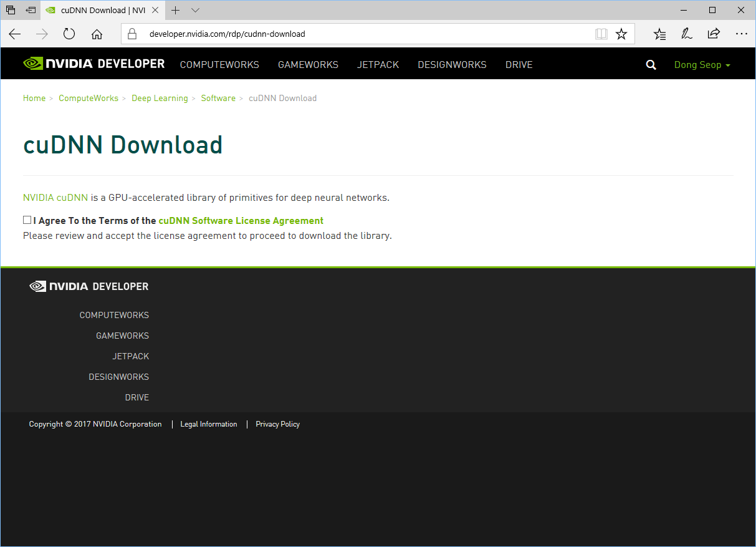Check the I Agree To the Terms checkbox

[x=27, y=220]
